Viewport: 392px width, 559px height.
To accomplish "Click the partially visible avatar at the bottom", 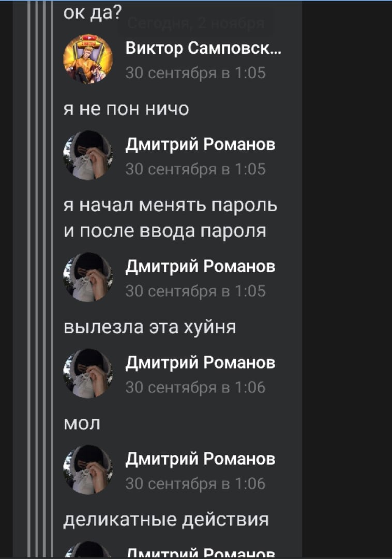I will 88,550.
